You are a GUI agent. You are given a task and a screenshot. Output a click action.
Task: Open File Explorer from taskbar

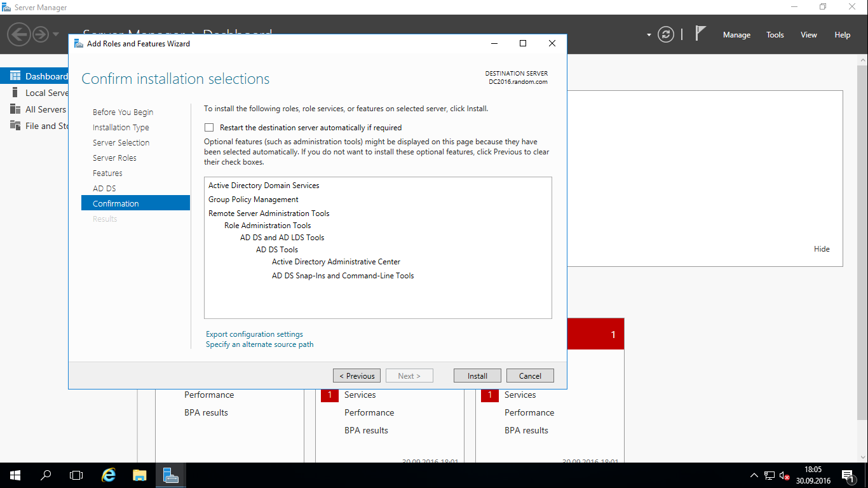pos(140,475)
